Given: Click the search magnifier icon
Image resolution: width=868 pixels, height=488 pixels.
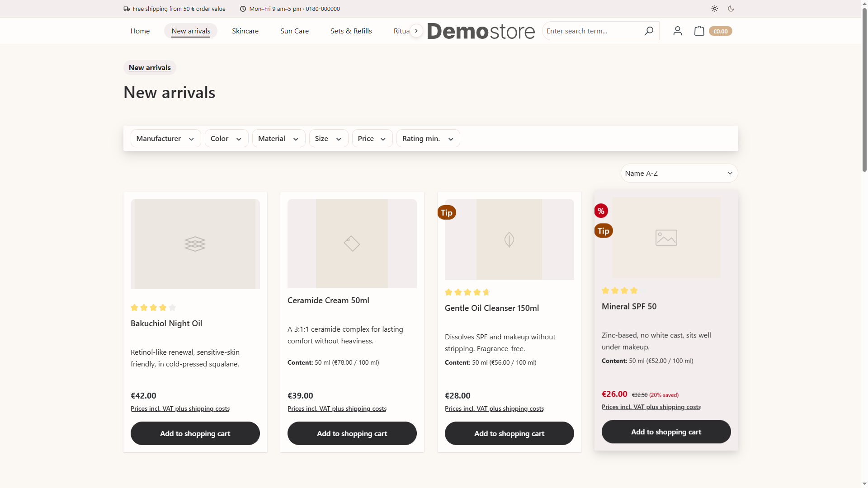Looking at the screenshot, I should [x=649, y=31].
